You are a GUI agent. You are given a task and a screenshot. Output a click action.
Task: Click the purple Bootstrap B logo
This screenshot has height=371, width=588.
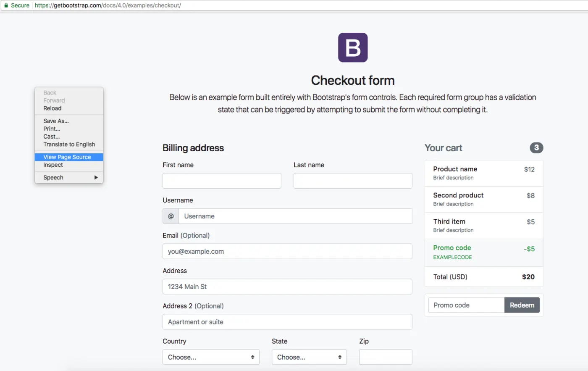point(353,47)
